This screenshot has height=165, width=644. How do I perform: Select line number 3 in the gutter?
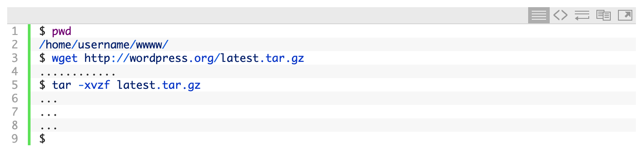pos(15,58)
